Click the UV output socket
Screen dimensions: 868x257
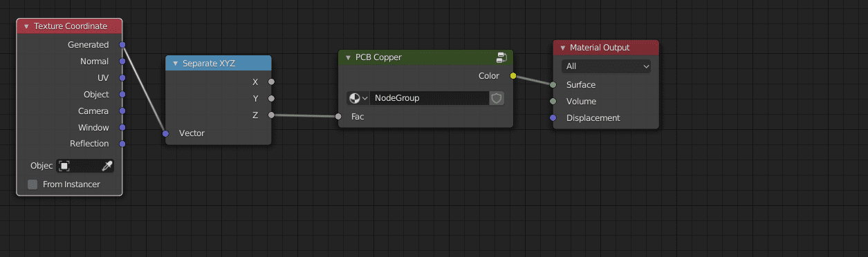click(x=122, y=78)
